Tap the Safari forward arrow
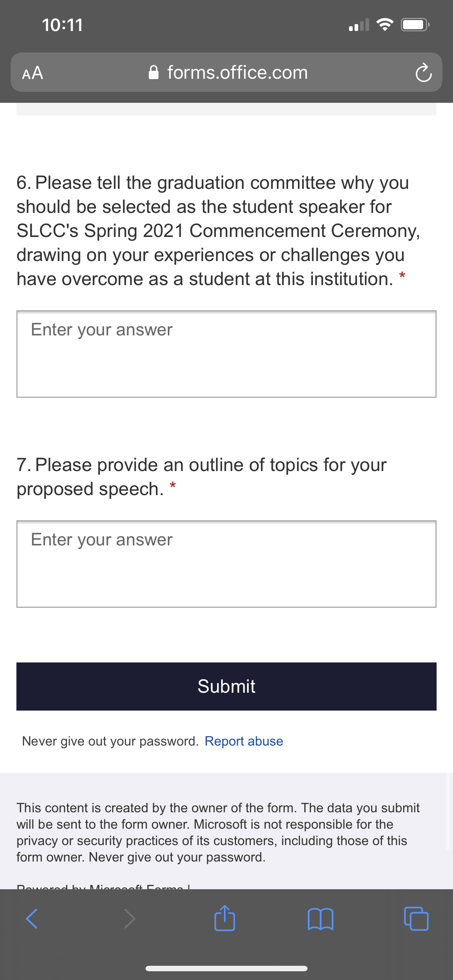453x980 pixels. [129, 919]
